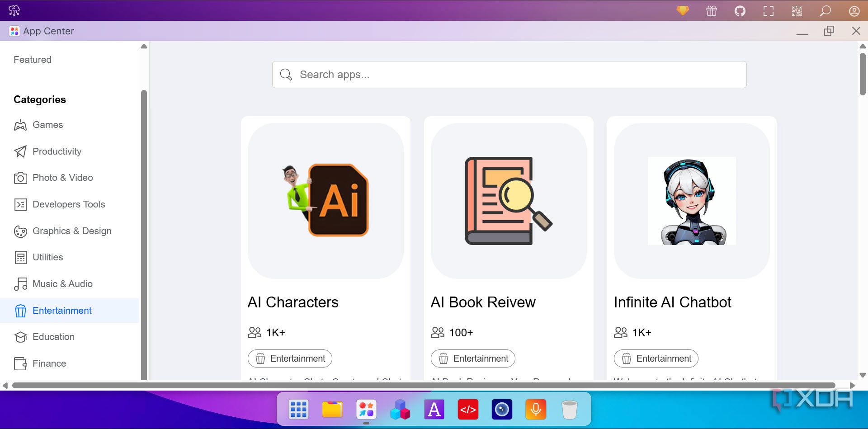
Task: Open the Featured section
Action: (x=33, y=60)
